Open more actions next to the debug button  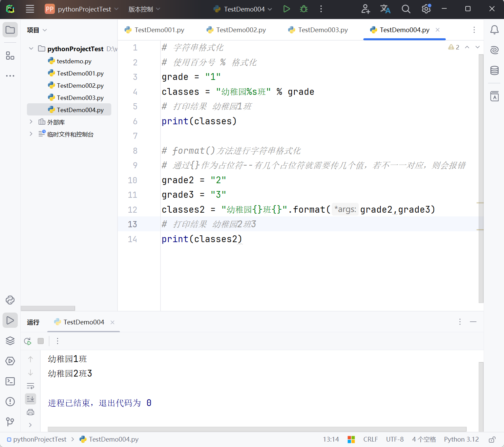pos(321,9)
